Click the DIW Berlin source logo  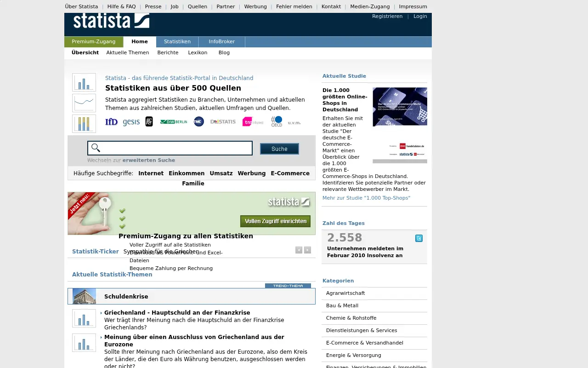pos(174,121)
